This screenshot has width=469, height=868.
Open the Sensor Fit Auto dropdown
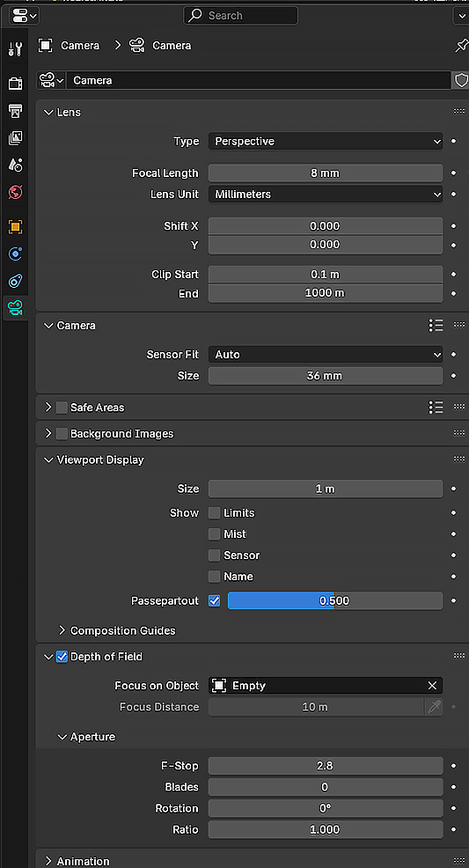coord(326,355)
